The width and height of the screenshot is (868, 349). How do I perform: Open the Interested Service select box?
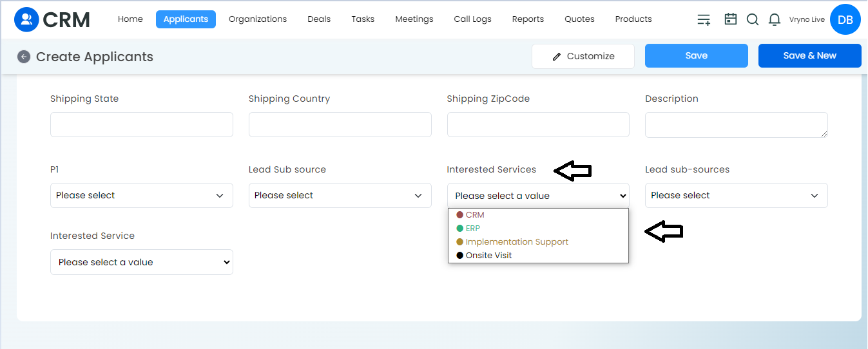tap(142, 262)
